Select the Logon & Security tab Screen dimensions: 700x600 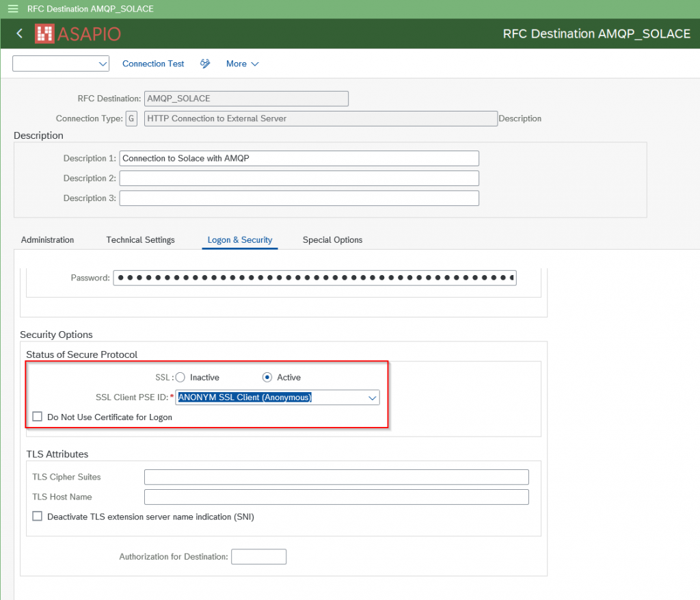pyautogui.click(x=239, y=240)
